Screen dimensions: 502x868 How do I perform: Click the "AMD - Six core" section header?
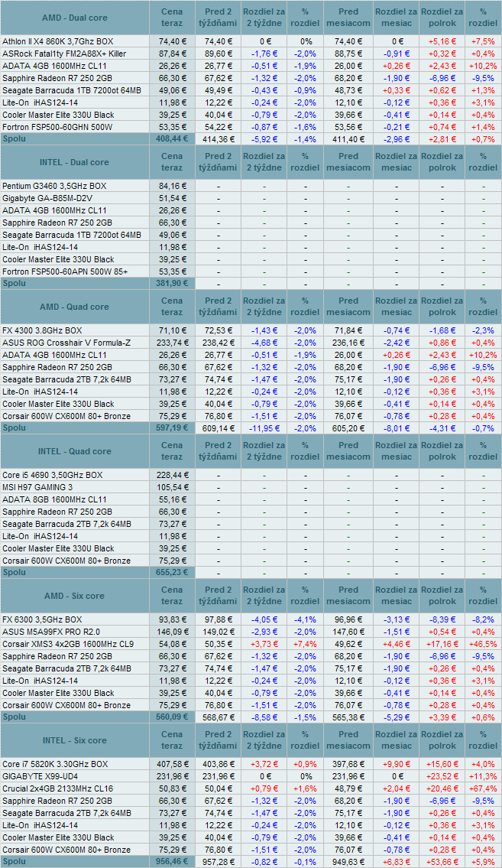click(x=75, y=596)
